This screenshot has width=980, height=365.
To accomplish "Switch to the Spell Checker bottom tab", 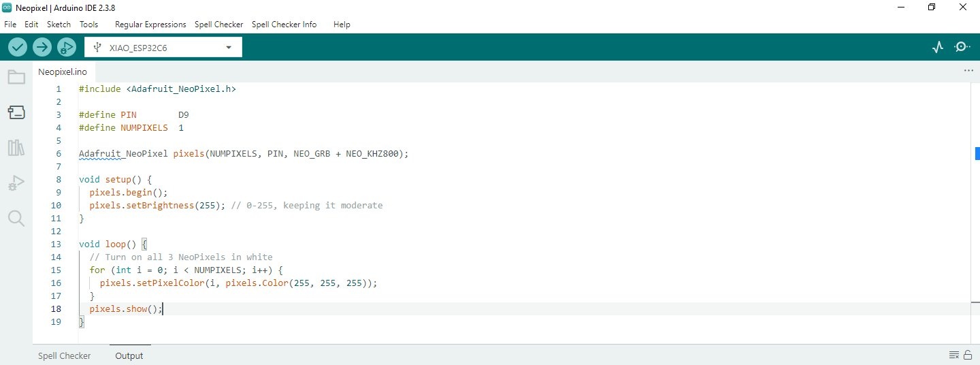I will pyautogui.click(x=64, y=355).
